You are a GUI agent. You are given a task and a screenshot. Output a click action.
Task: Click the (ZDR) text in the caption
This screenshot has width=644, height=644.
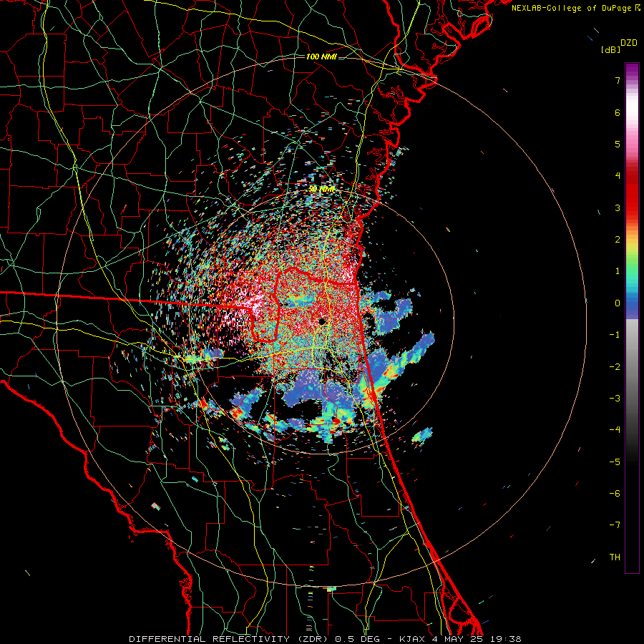coord(312,639)
